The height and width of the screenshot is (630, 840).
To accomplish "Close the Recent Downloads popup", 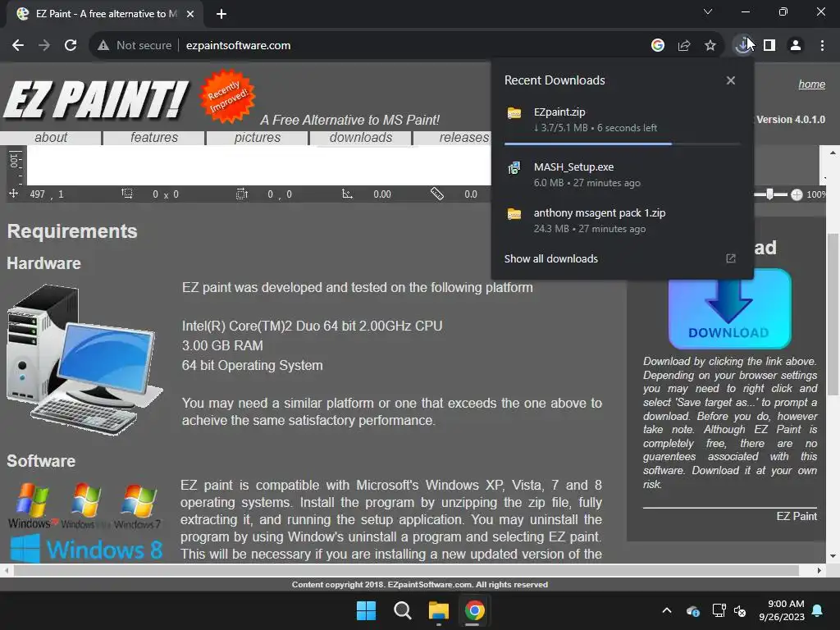I will click(x=730, y=80).
